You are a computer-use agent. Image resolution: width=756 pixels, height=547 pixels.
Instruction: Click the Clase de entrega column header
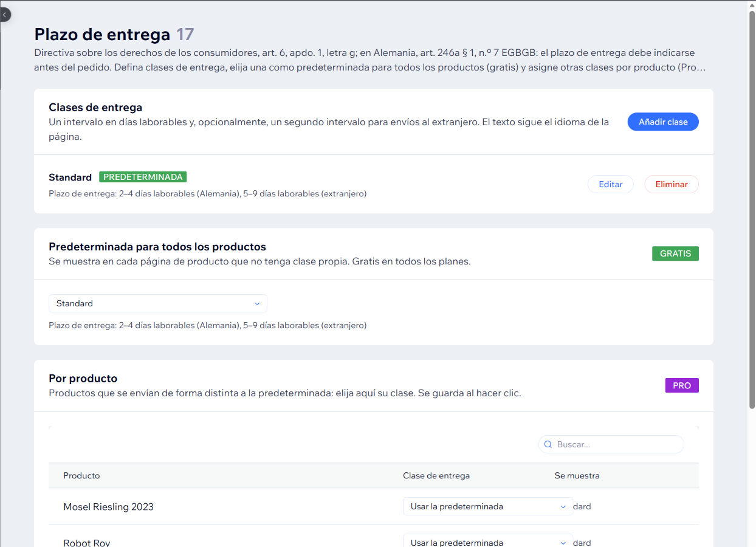(436, 475)
